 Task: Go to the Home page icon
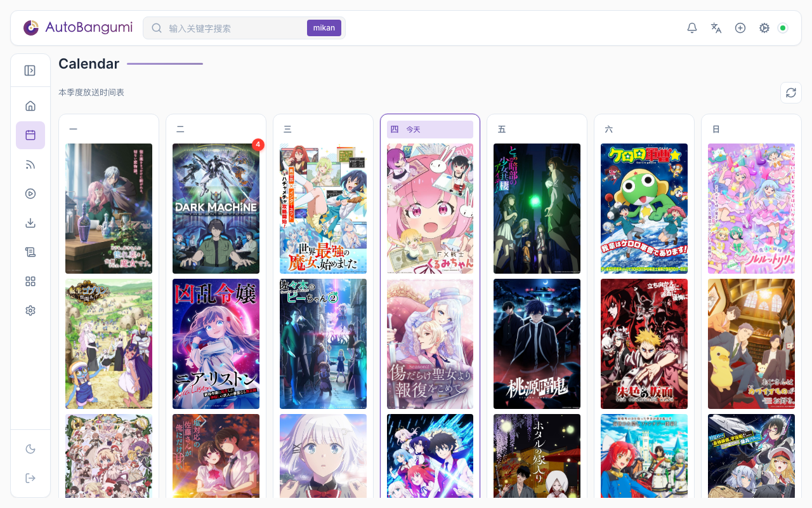(x=30, y=106)
